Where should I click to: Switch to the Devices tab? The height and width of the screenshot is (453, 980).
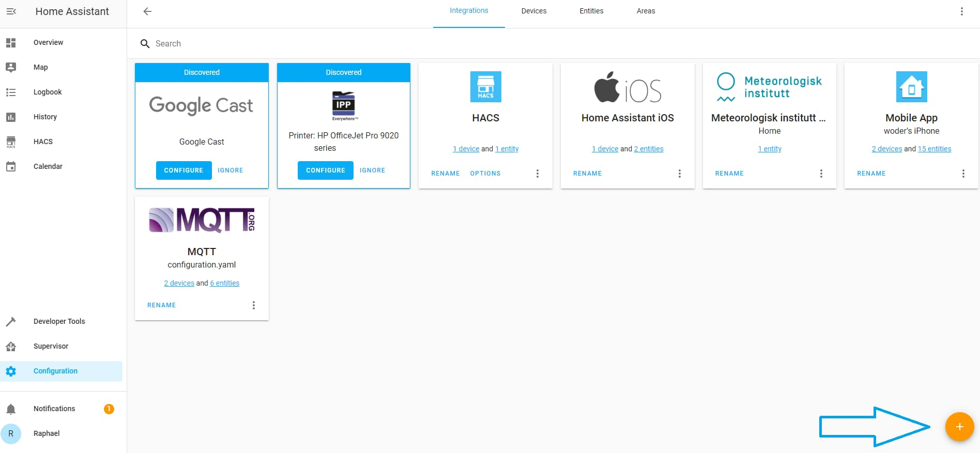(534, 11)
